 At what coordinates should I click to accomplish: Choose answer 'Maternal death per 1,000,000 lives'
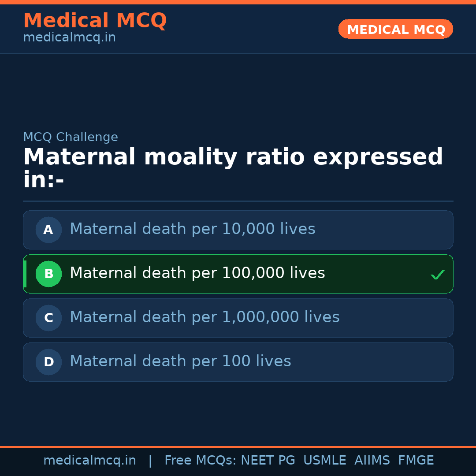205,317
